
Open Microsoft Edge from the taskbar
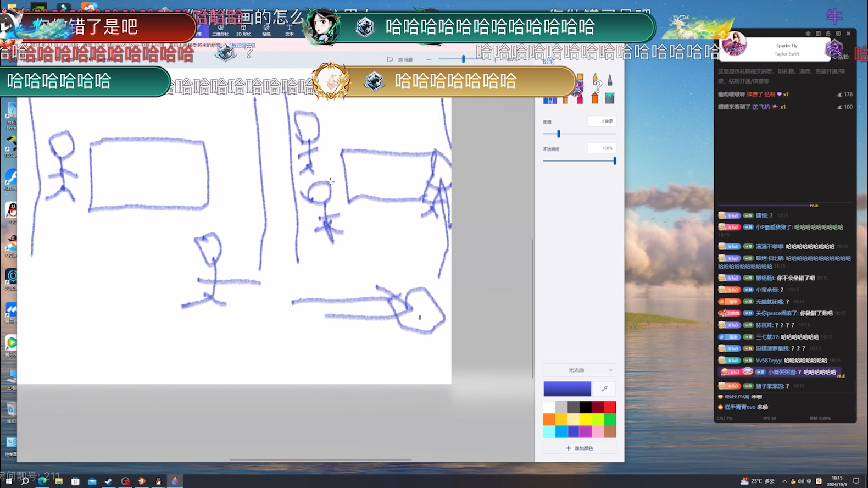click(x=42, y=481)
